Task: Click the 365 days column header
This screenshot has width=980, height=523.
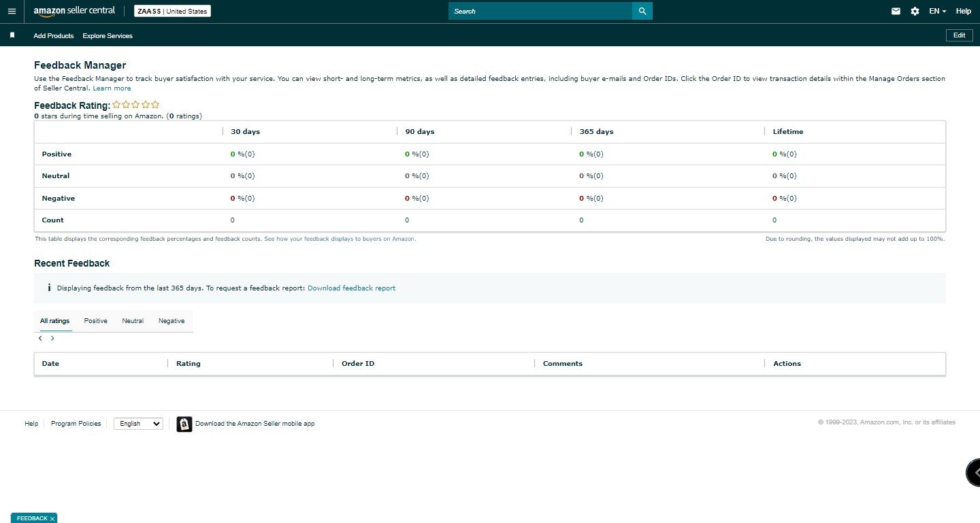Action: pos(596,132)
